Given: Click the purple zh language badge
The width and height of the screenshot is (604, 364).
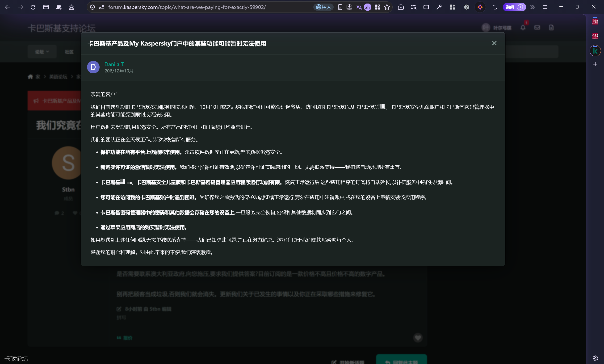Looking at the screenshot, I should click(x=367, y=7).
